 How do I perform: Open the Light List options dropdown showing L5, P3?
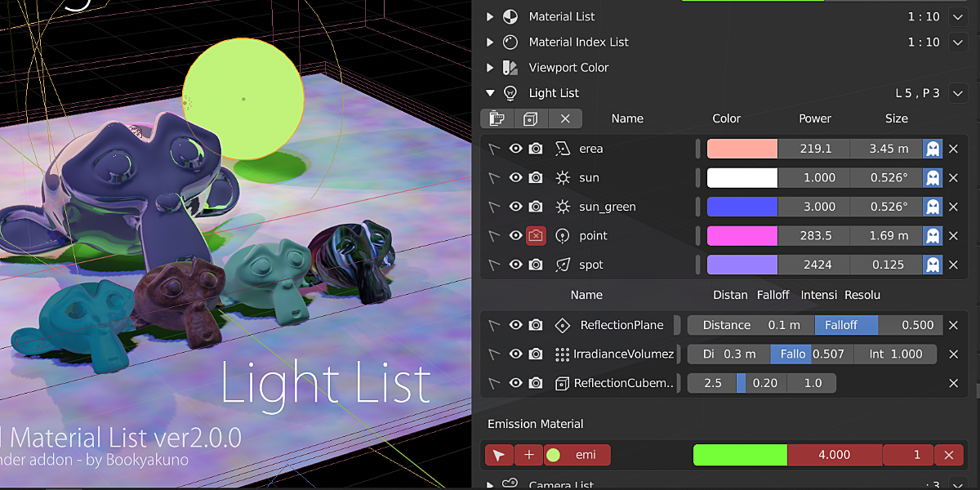click(957, 92)
